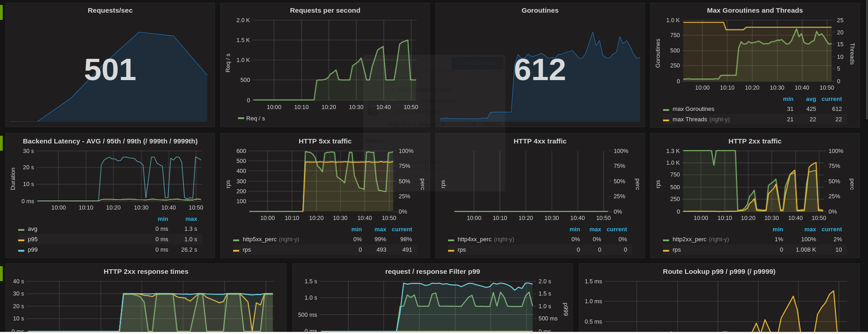Open the Requests/sec panel title menu

(110, 10)
